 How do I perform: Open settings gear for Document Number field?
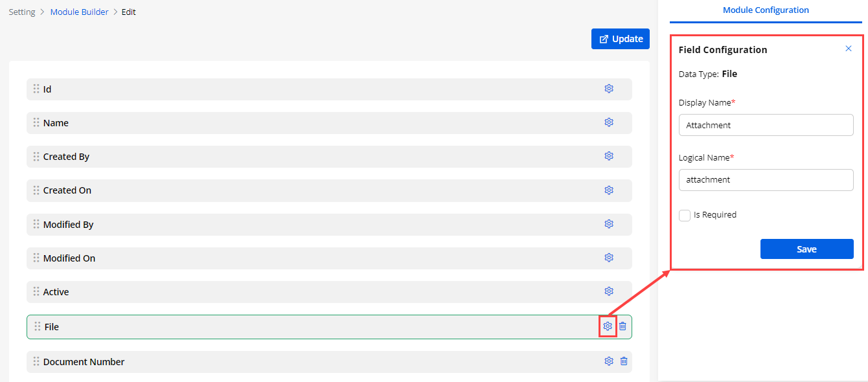(x=609, y=361)
